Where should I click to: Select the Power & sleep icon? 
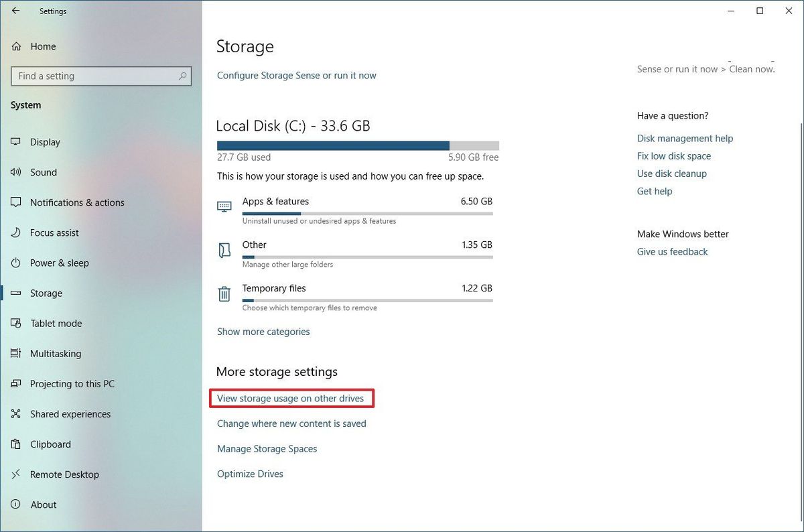tap(15, 263)
